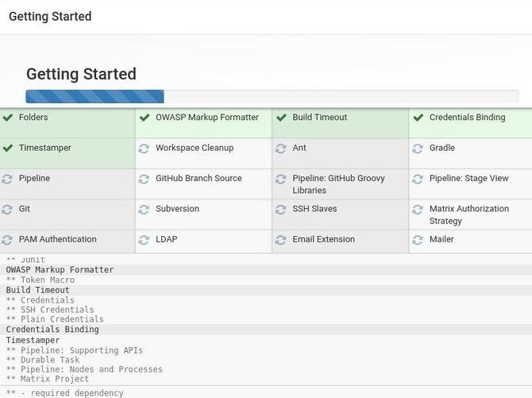Click the Matrix Authorization Strategy plugin
Screen dimensions: 532x398
click(x=468, y=214)
